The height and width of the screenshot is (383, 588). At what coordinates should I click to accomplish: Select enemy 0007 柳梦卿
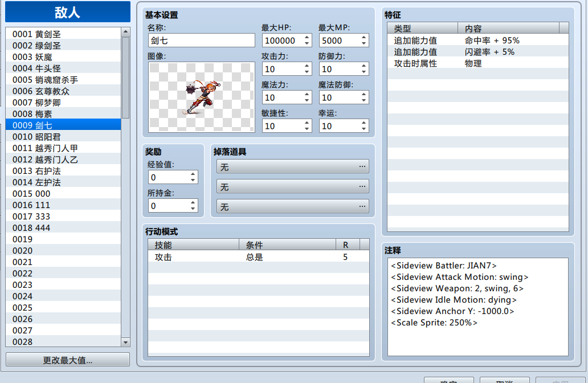[x=63, y=103]
